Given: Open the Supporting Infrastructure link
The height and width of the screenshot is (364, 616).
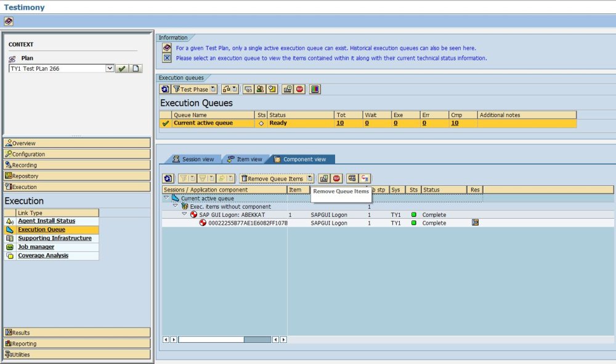Looking at the screenshot, I should pyautogui.click(x=55, y=238).
